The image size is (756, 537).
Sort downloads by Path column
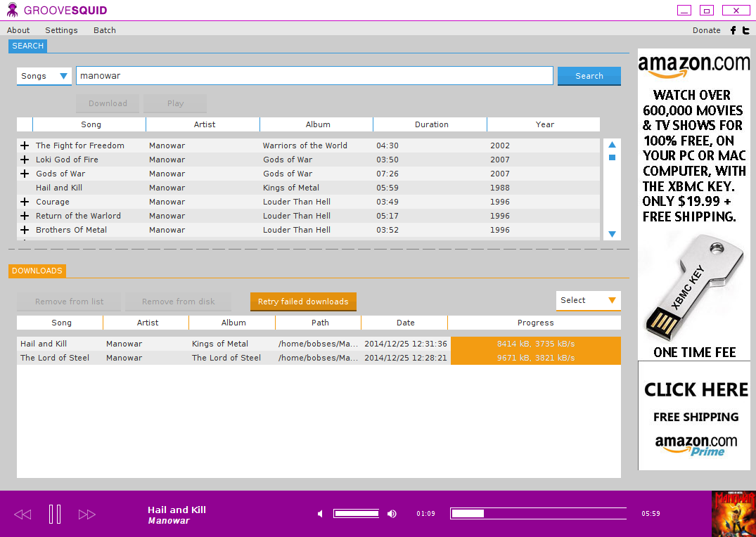pyautogui.click(x=319, y=323)
